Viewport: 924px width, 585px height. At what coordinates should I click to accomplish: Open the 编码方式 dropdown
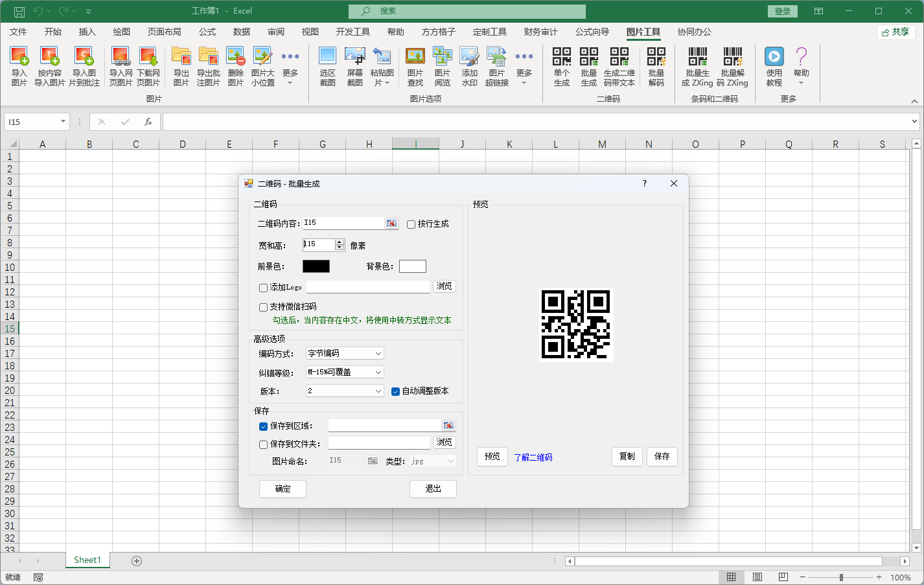click(x=345, y=353)
